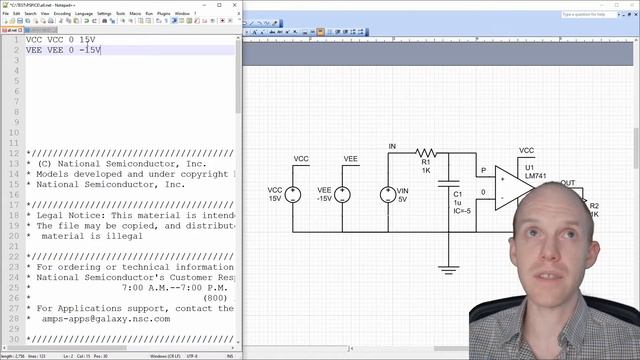Click the right arrow of Notepad++ horizontal scrollbar
This screenshot has height=360, width=640.
pos(233,348)
